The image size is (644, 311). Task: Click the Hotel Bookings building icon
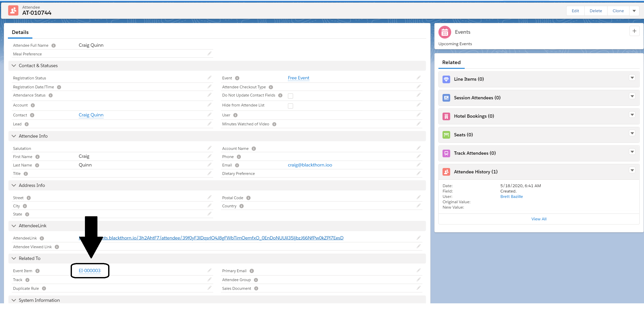tap(446, 116)
